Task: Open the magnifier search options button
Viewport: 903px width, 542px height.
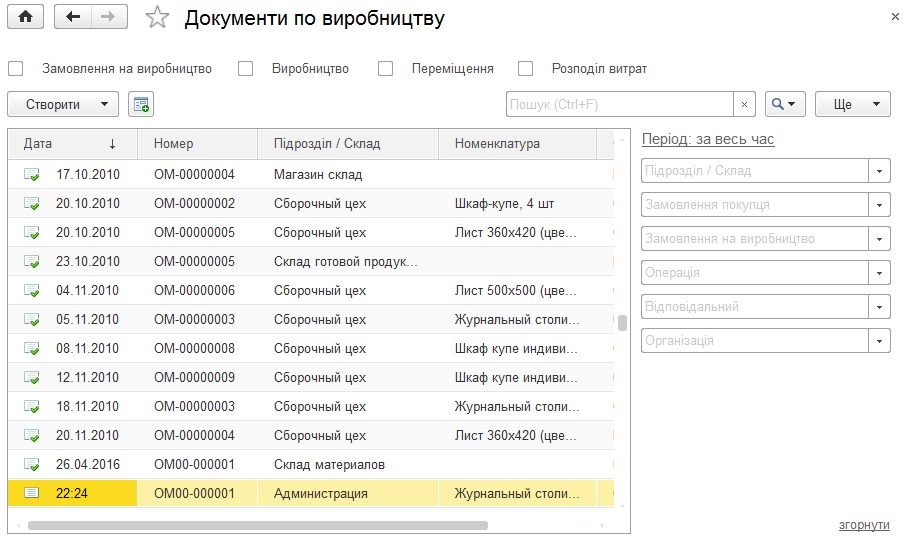Action: pos(785,104)
